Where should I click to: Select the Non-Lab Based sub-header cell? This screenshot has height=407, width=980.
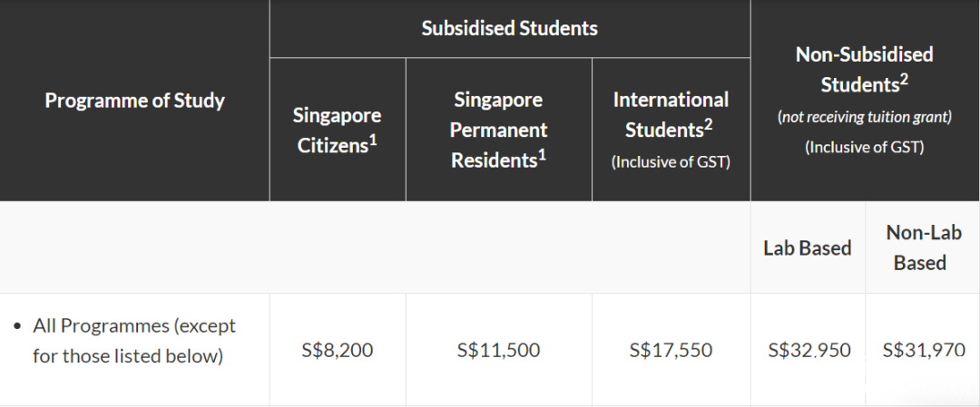(x=923, y=247)
